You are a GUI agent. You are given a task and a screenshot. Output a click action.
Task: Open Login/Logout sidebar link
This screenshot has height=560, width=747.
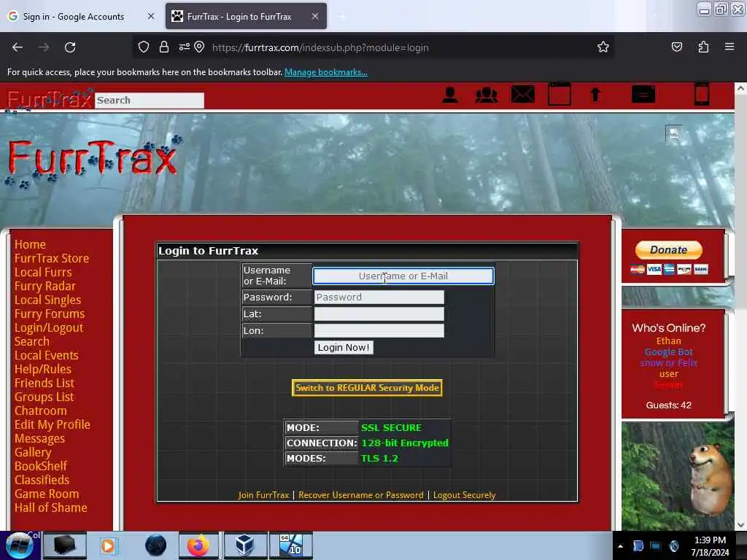click(x=49, y=327)
